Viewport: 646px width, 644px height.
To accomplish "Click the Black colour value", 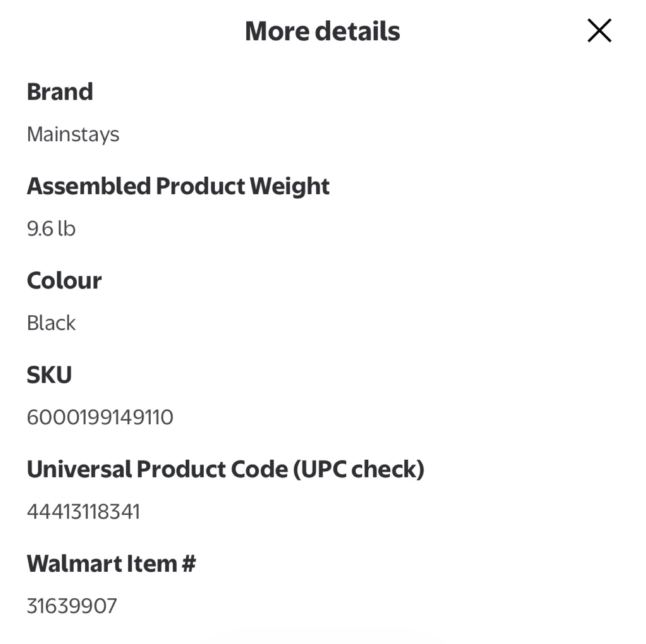I will pyautogui.click(x=51, y=323).
